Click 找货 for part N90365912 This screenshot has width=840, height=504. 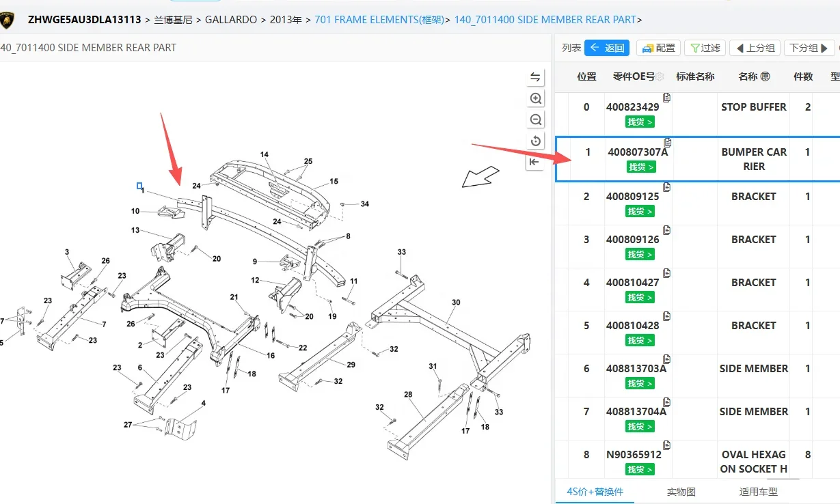click(x=640, y=470)
